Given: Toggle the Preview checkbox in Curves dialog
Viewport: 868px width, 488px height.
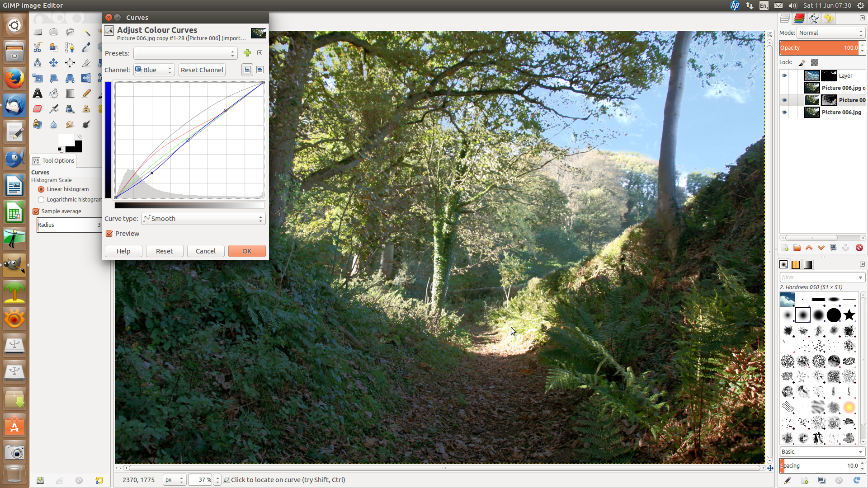Looking at the screenshot, I should (109, 234).
